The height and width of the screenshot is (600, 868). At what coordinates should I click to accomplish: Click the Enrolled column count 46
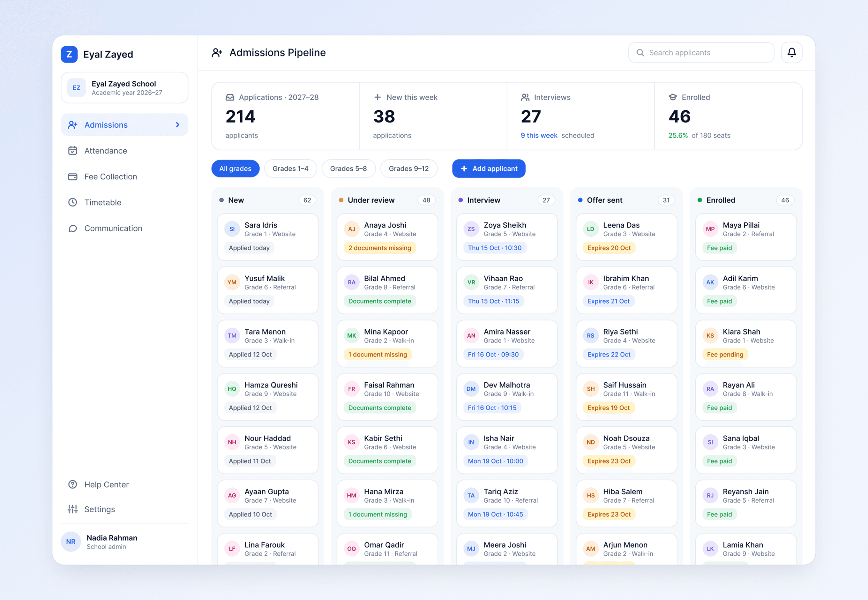(785, 200)
